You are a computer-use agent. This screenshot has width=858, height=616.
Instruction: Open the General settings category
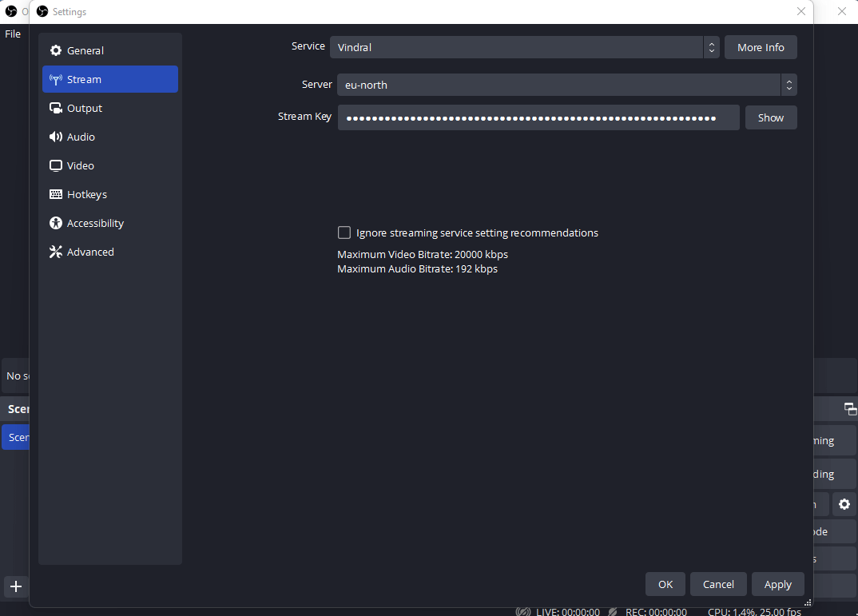click(x=110, y=50)
